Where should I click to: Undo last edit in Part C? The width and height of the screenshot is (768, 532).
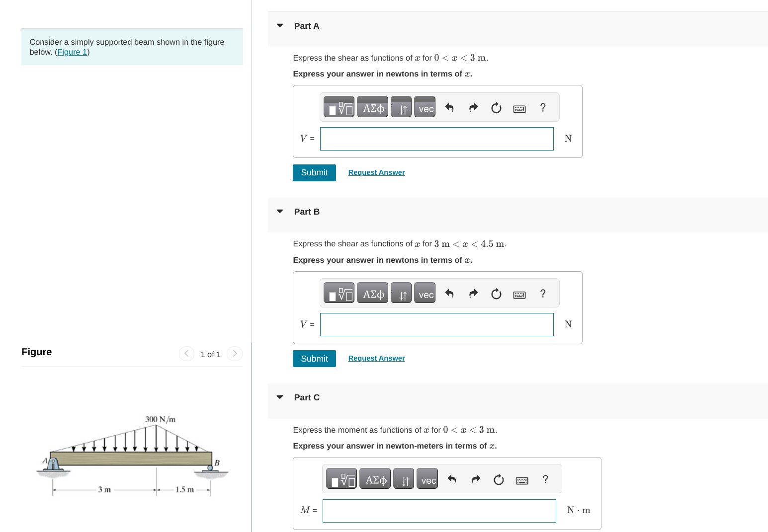(452, 479)
